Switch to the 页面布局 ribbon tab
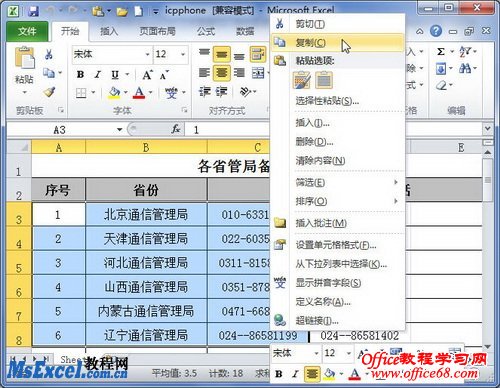This screenshot has width=500, height=388. click(x=157, y=31)
